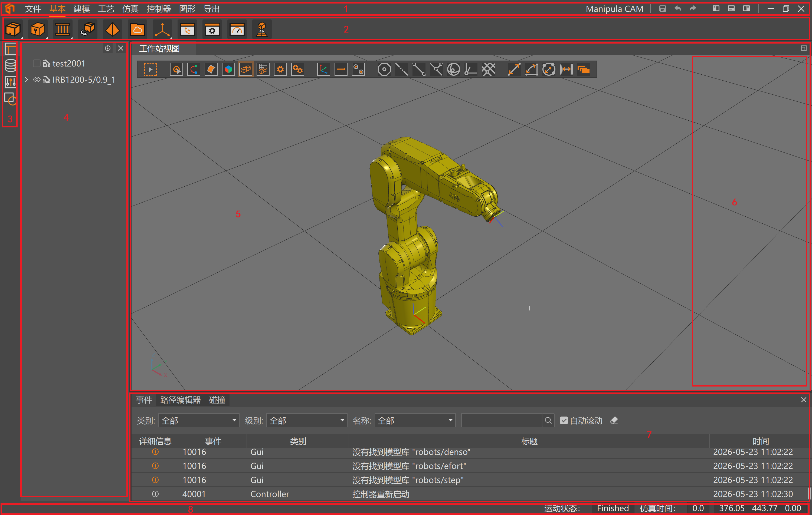Select the curve selection tool

click(x=194, y=70)
